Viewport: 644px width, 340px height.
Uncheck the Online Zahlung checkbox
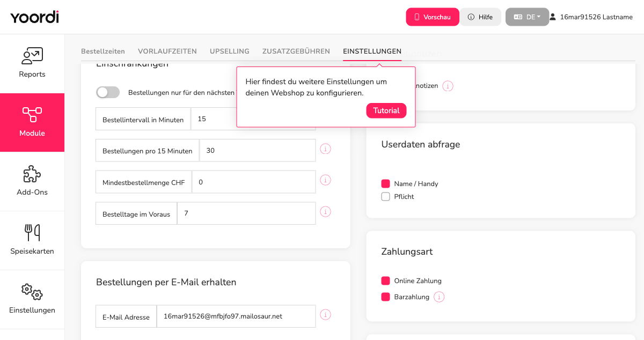(x=385, y=280)
